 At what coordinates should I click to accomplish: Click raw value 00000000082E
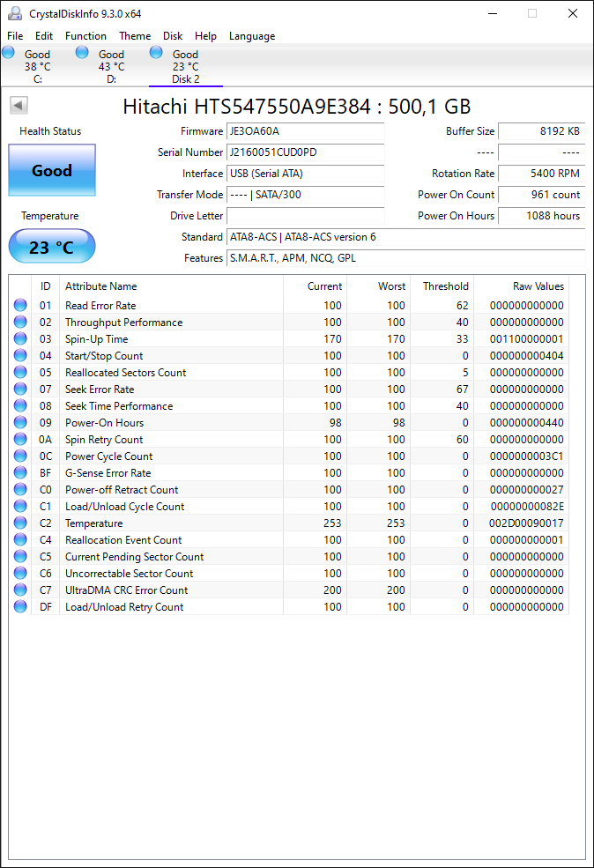pyautogui.click(x=527, y=507)
